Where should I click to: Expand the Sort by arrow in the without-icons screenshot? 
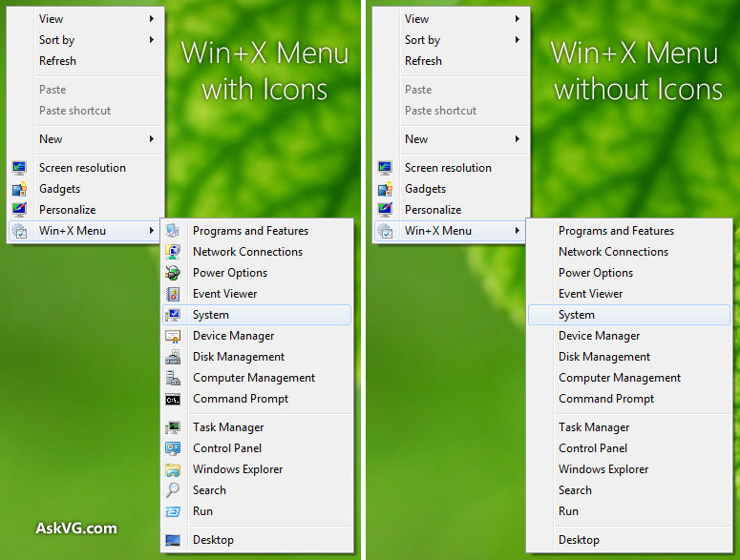tap(518, 40)
